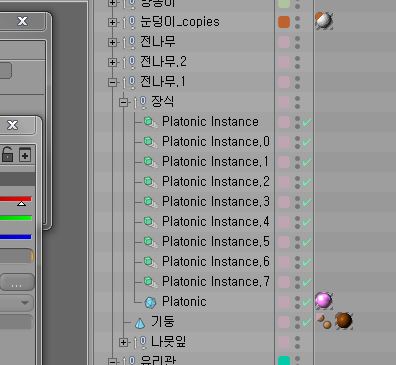396x365 pixels.
Task: Toggle the enable check on Platonic Instance.0
Action: coord(307,142)
